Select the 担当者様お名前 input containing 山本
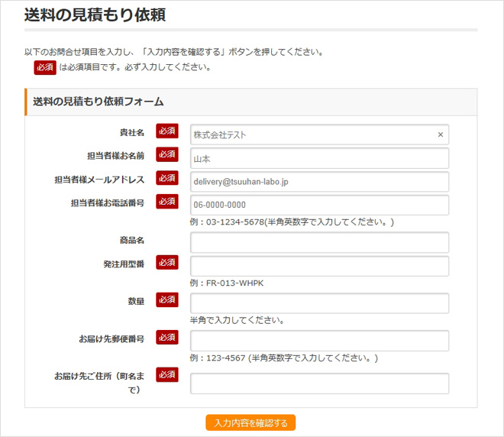Image resolution: width=504 pixels, height=437 pixels. (x=319, y=158)
